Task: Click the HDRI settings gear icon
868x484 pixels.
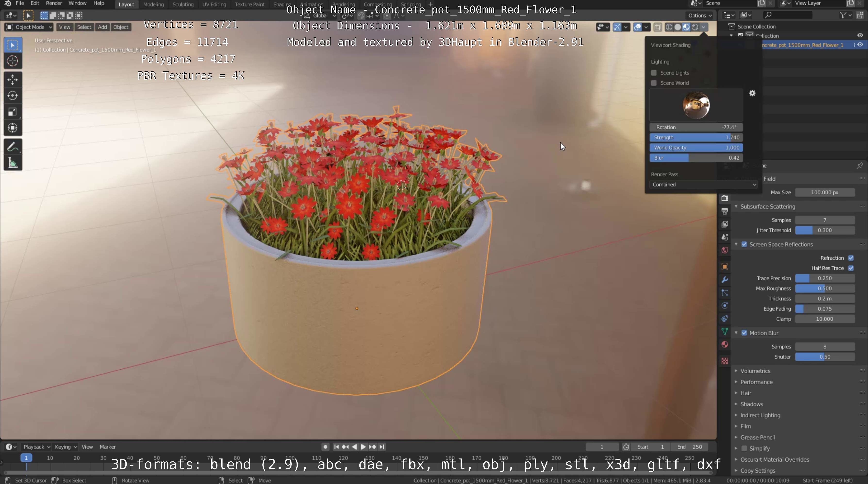Action: click(752, 93)
